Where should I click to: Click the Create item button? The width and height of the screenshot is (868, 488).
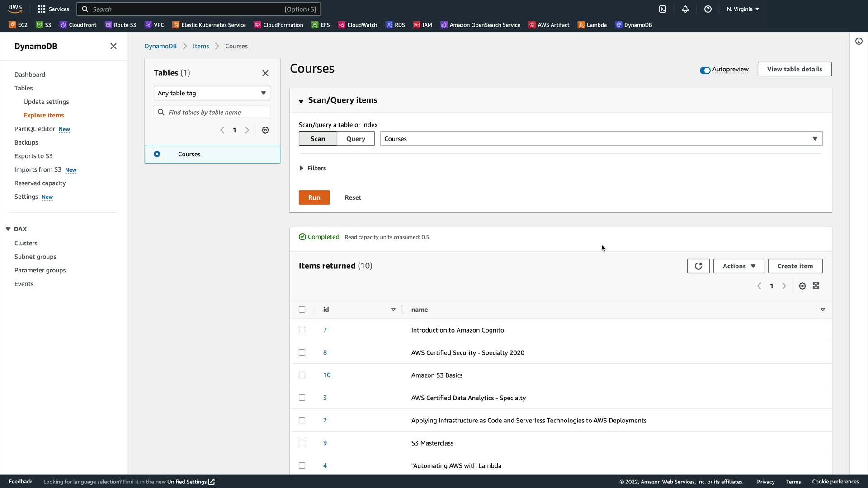click(x=795, y=266)
